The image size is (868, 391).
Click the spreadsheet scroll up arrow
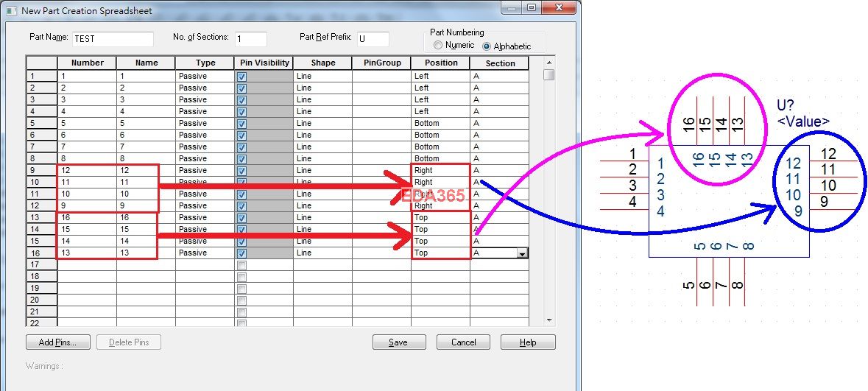549,62
